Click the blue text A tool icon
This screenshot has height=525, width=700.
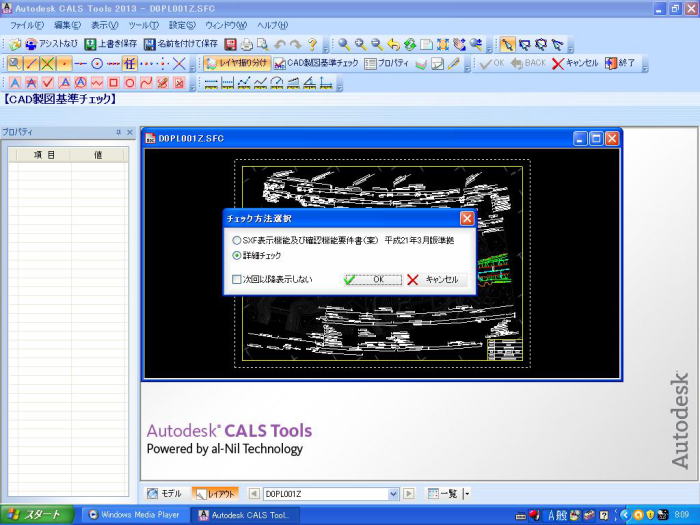click(x=14, y=83)
